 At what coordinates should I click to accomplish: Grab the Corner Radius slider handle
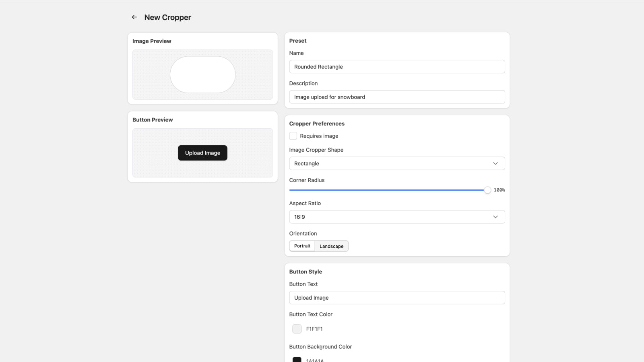487,190
